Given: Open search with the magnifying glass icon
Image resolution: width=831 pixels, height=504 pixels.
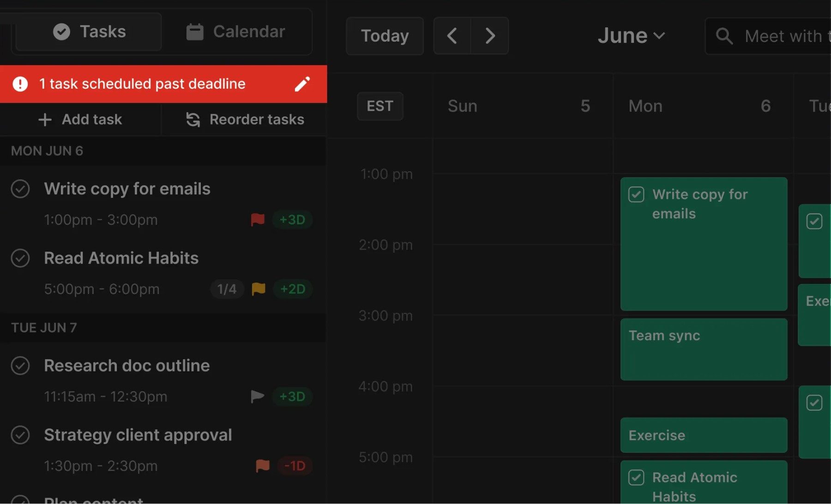Looking at the screenshot, I should click(724, 36).
